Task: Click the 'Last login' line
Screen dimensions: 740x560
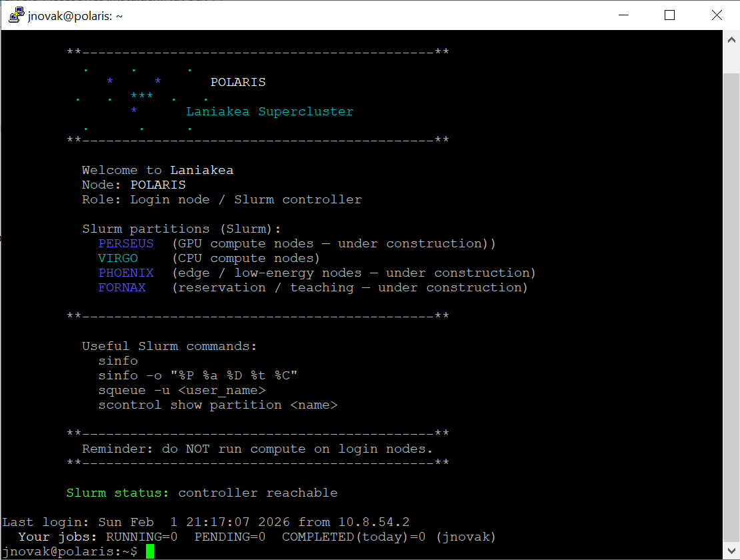Action: tap(206, 522)
